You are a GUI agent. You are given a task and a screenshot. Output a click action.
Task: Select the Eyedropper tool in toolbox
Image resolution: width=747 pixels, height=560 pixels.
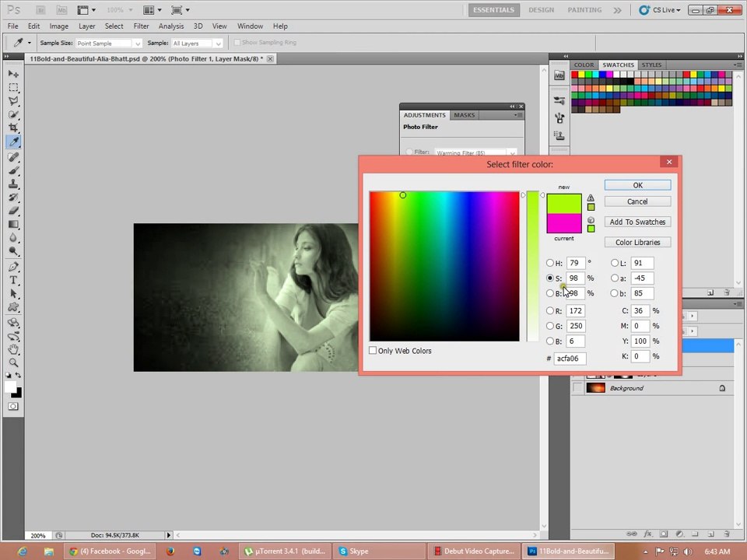(x=13, y=142)
